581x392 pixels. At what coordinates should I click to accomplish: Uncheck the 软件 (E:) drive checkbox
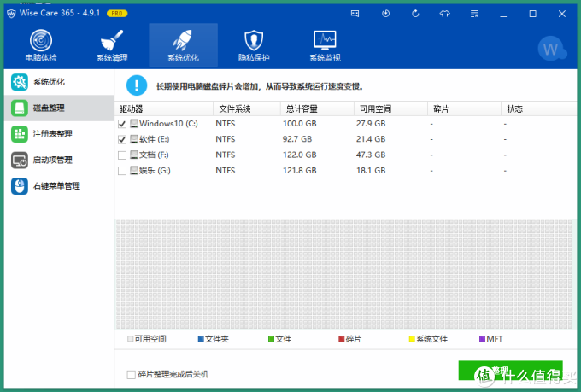click(122, 140)
